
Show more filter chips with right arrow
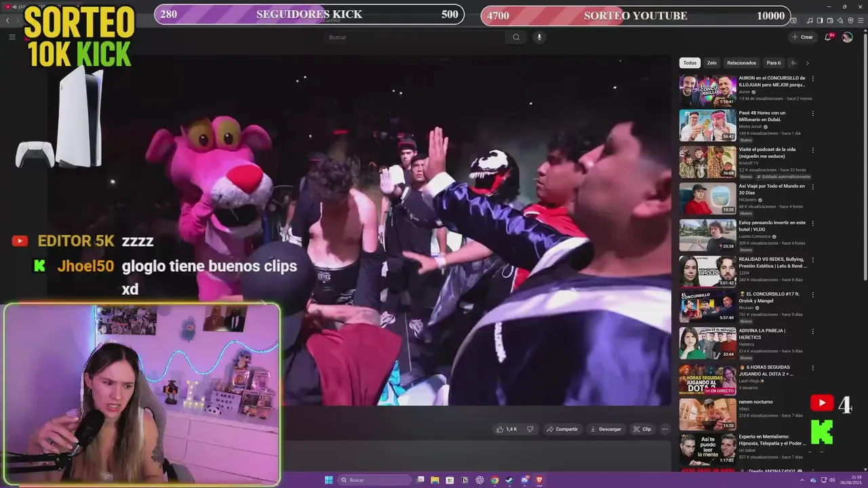tap(807, 63)
